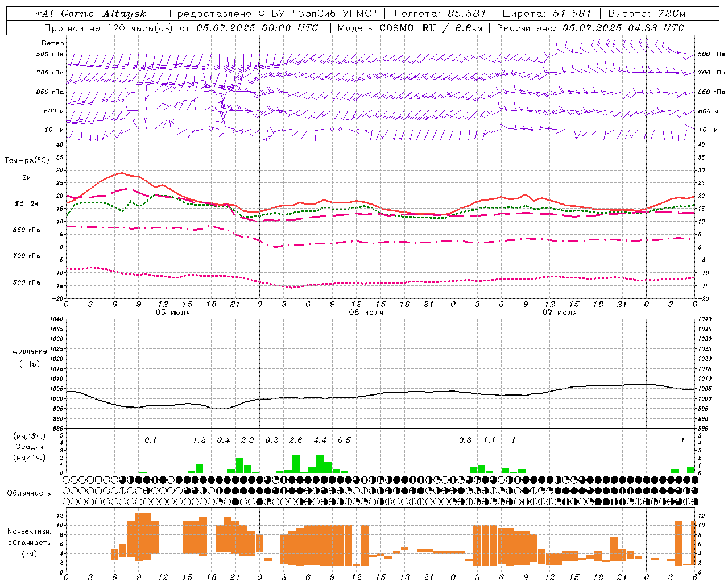Select the text Предоставлено ФГБУ "ЗапСиб УГМС"

pyautogui.click(x=274, y=14)
